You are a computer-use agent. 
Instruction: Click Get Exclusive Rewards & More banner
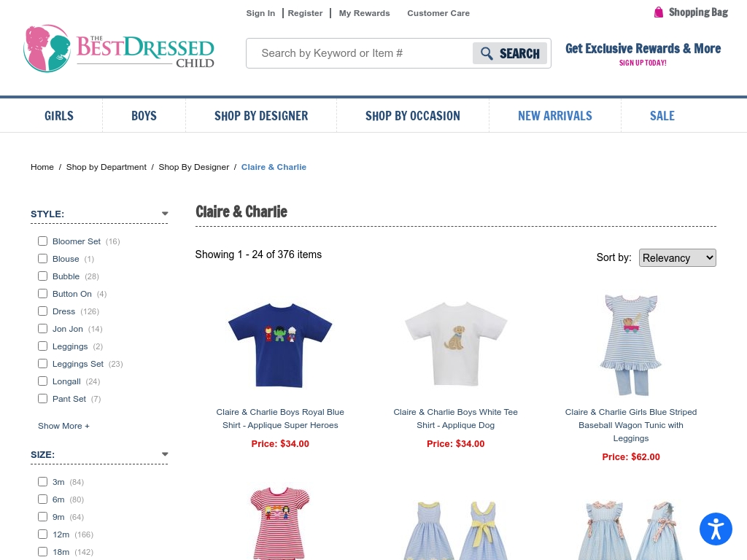[643, 49]
